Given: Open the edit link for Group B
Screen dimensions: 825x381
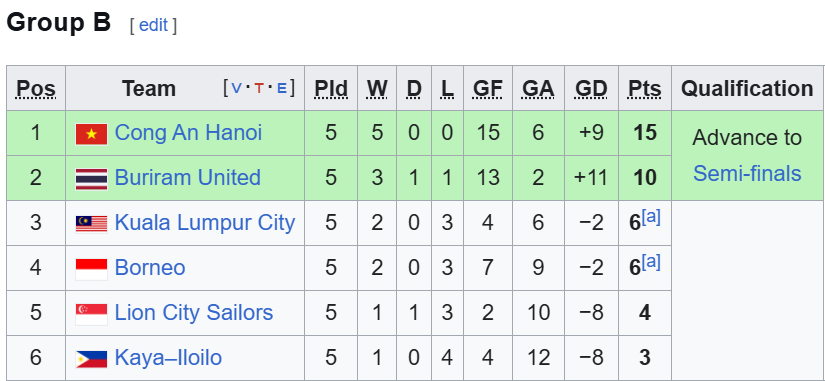Looking at the screenshot, I should pos(153,25).
